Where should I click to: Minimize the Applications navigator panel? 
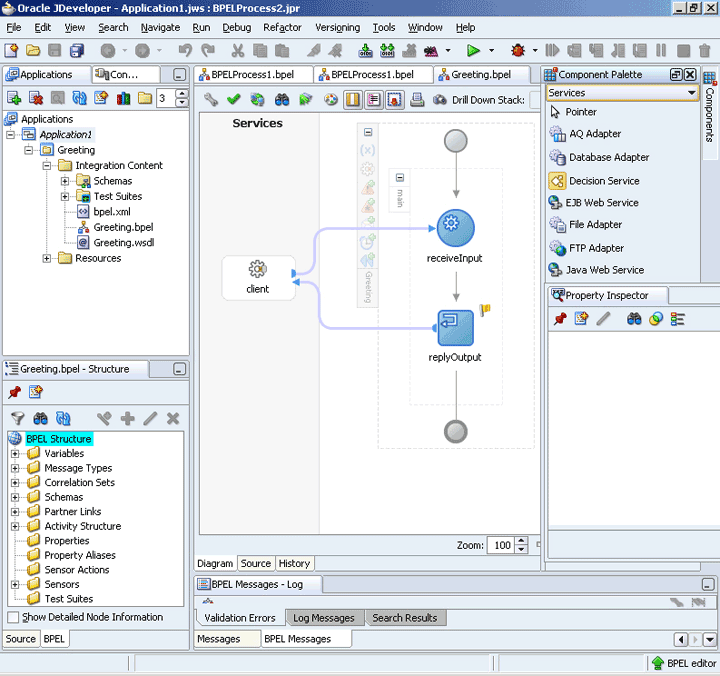pos(179,74)
